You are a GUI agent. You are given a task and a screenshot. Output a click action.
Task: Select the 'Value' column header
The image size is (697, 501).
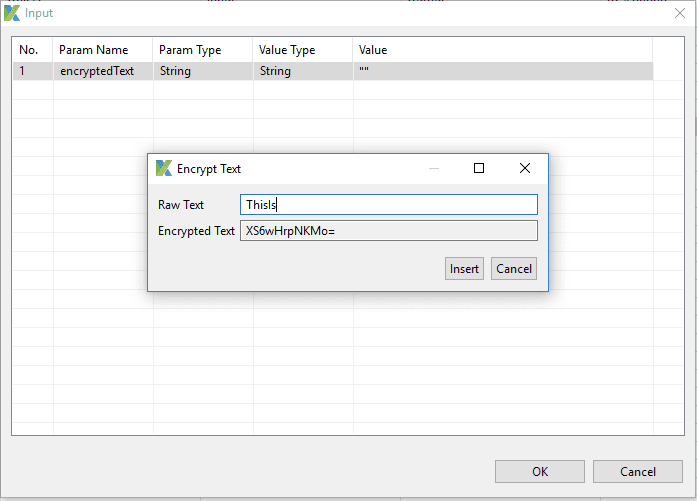(x=503, y=50)
